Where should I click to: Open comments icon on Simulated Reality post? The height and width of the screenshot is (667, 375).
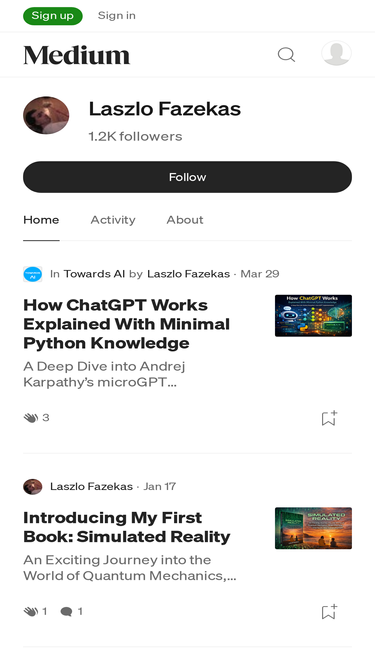66,612
